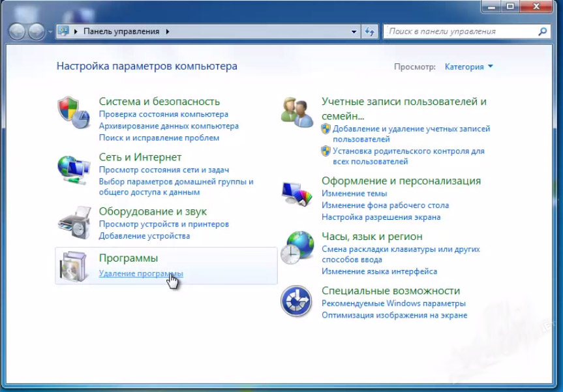The width and height of the screenshot is (563, 392).
Task: Click in the Control Panel search field
Action: coord(460,31)
